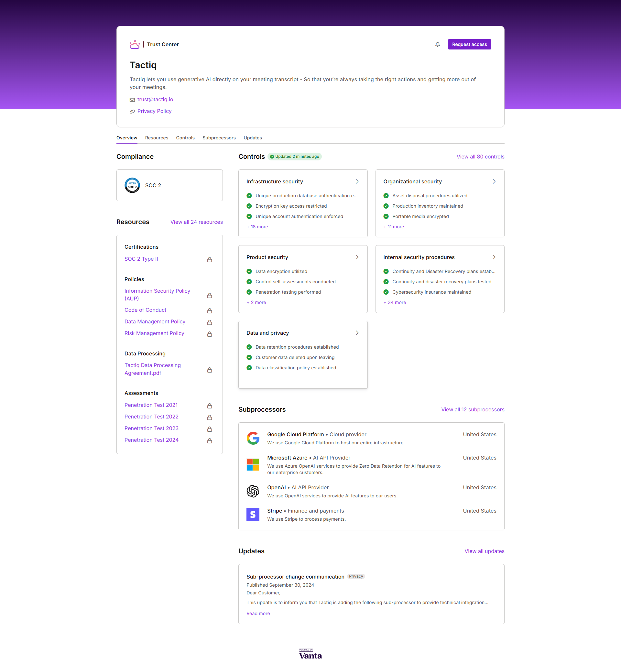
Task: Click lock icon next to Code of Conduct
Action: point(209,311)
